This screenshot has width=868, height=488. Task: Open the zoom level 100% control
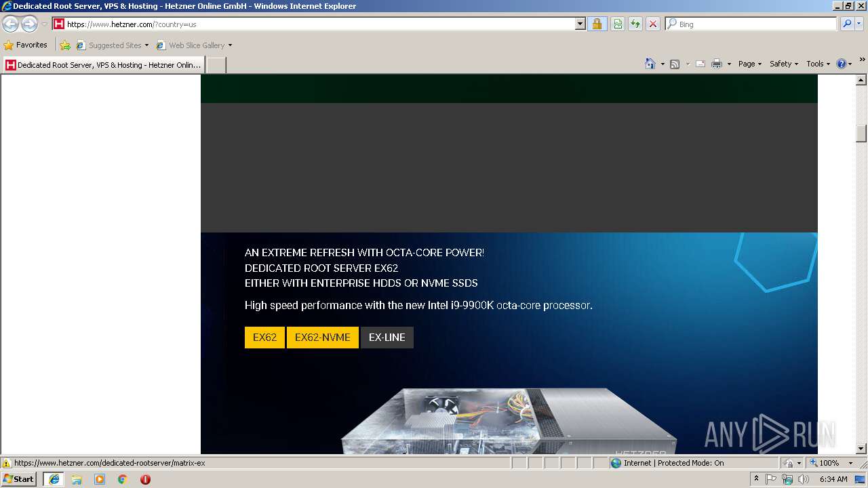click(824, 463)
